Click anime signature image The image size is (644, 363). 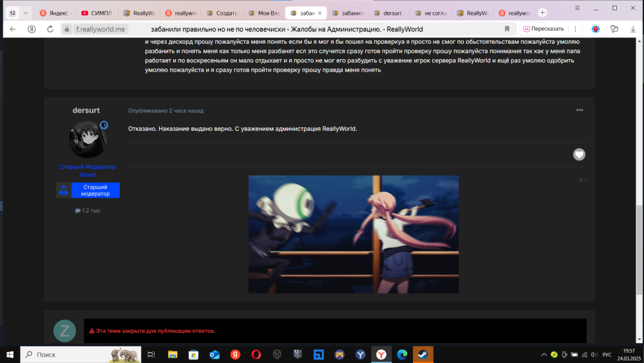pos(353,234)
